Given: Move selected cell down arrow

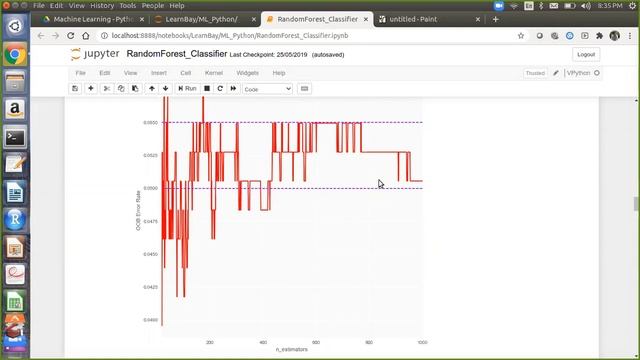Looking at the screenshot, I should tap(165, 89).
